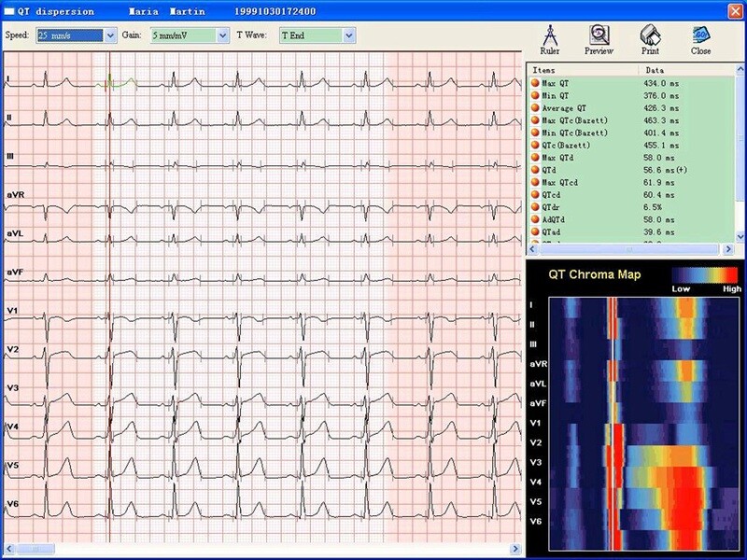
Task: Click the data list scroll-right arrow
Action: [728, 248]
